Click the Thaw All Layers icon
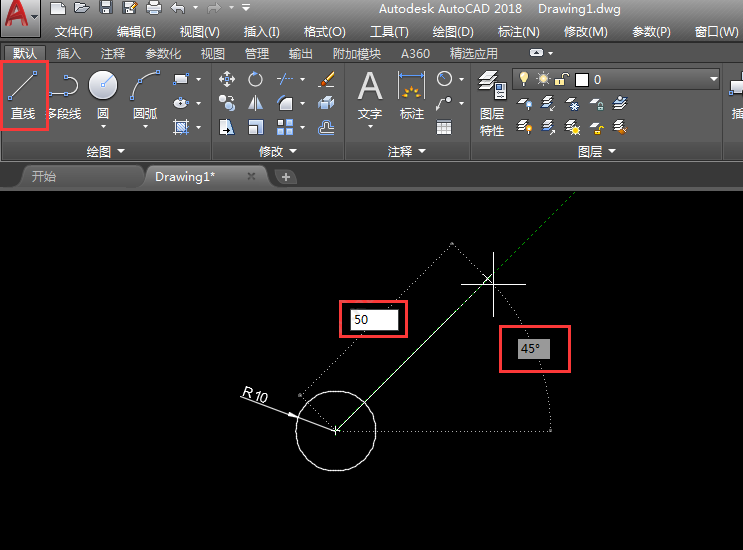Viewport: 743px width, 550px height. (x=573, y=127)
